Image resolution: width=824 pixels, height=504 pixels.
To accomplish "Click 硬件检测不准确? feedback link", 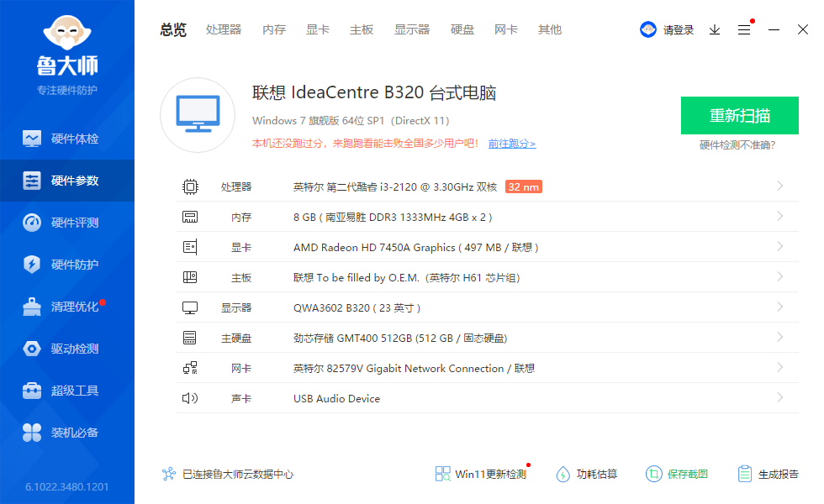I will click(737, 144).
